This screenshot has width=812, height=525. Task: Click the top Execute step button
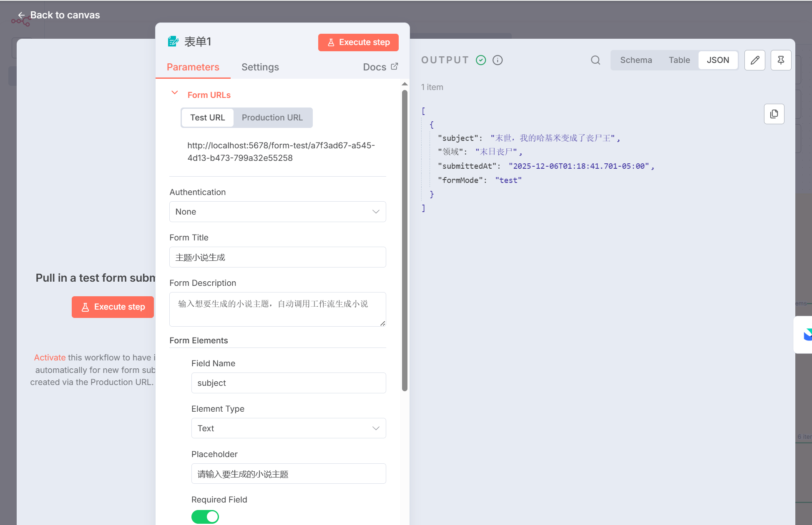[x=358, y=42]
